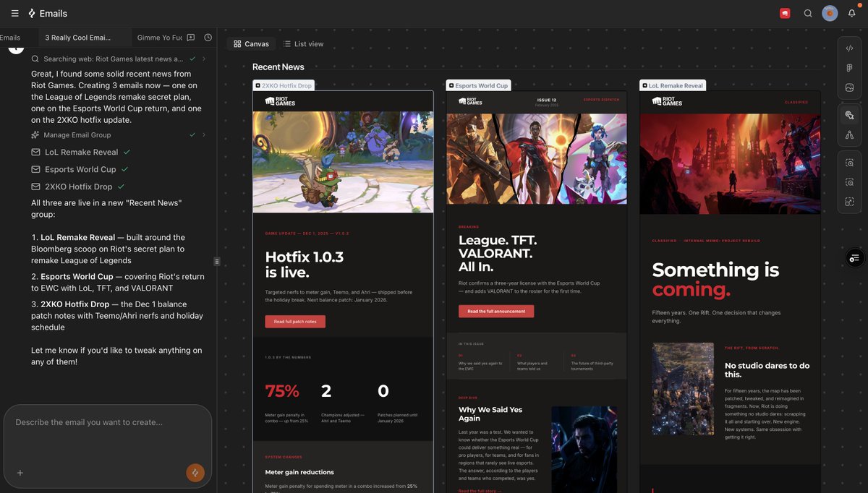Open Esports World Cup from chat list
This screenshot has width=868, height=493.
click(x=80, y=169)
